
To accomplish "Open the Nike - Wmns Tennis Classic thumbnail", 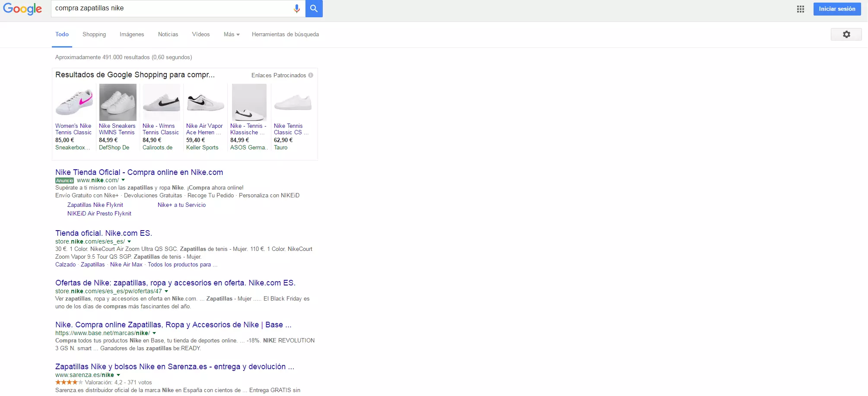I will [161, 102].
